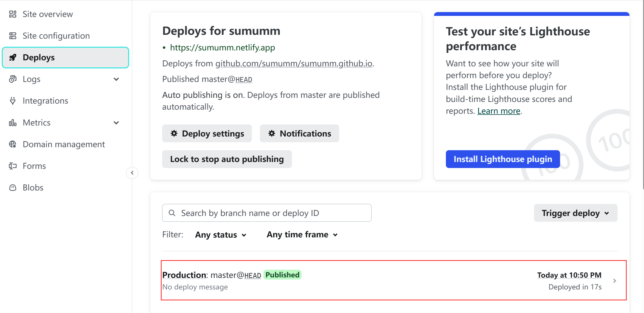Image resolution: width=644 pixels, height=313 pixels.
Task: Click the 'Deployed in 17s' text
Action: pos(575,287)
